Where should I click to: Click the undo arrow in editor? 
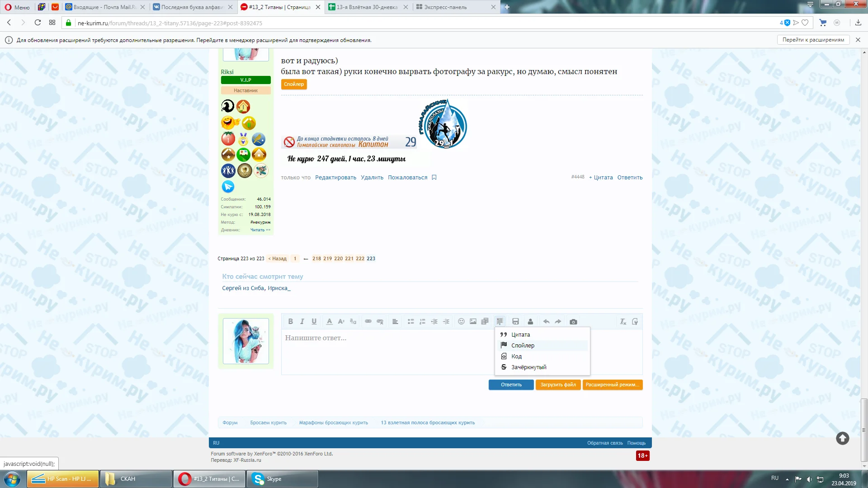546,322
